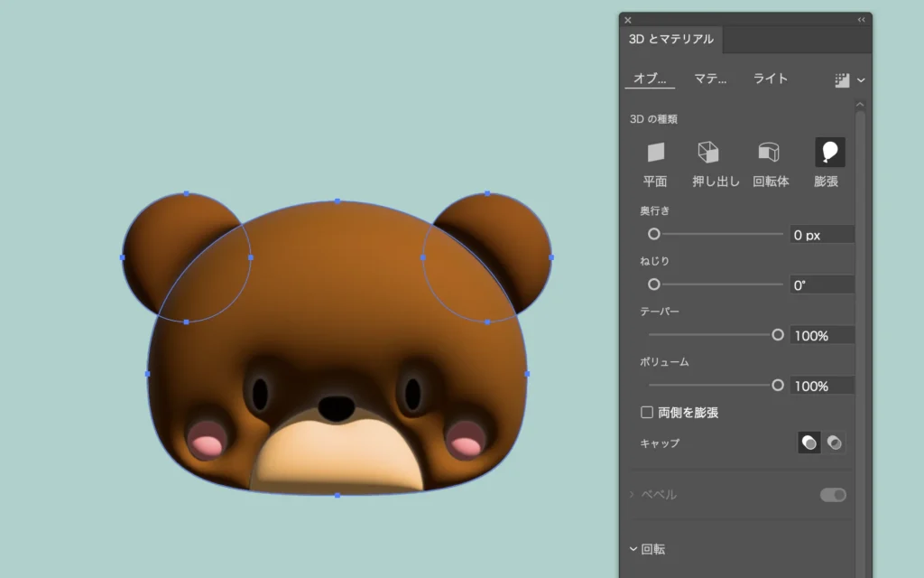Switch to the ライト tab
This screenshot has width=924, height=578.
tap(770, 79)
